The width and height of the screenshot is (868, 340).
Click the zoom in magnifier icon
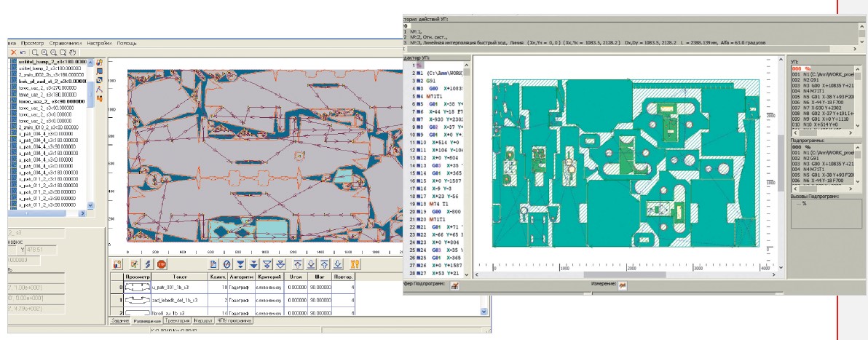pos(44,53)
